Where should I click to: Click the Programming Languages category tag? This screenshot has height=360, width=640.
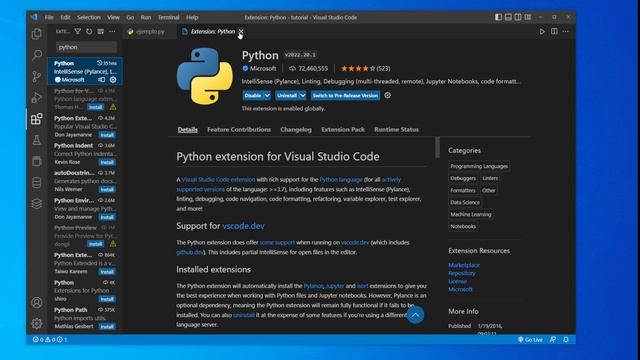pyautogui.click(x=479, y=166)
